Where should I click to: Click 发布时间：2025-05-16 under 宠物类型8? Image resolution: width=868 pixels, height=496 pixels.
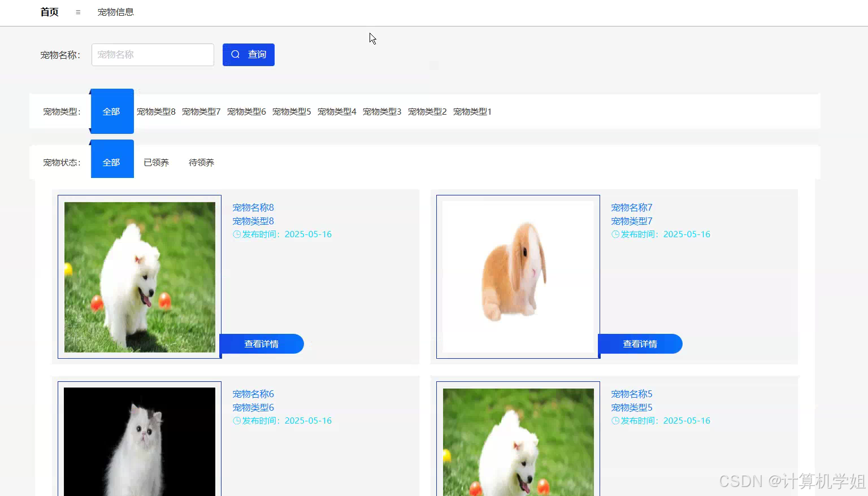(x=287, y=234)
